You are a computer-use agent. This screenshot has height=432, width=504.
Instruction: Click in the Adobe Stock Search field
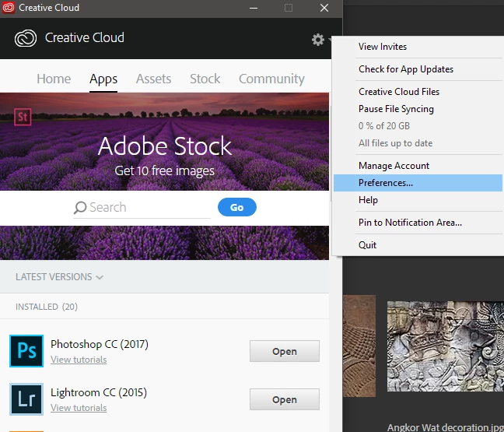pos(142,208)
